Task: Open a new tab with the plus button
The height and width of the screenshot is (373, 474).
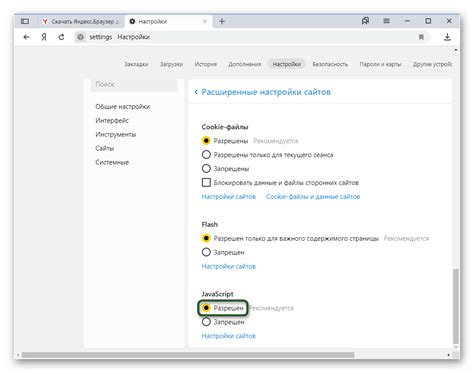Action: pos(222,21)
